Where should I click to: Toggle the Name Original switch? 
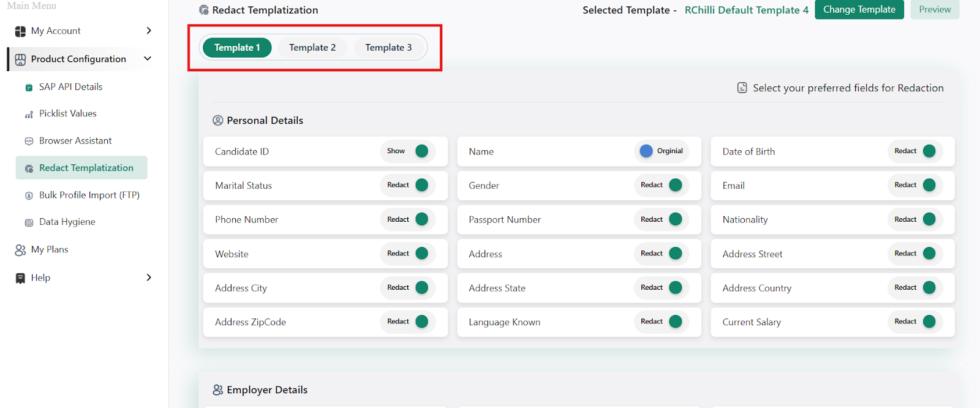point(646,151)
